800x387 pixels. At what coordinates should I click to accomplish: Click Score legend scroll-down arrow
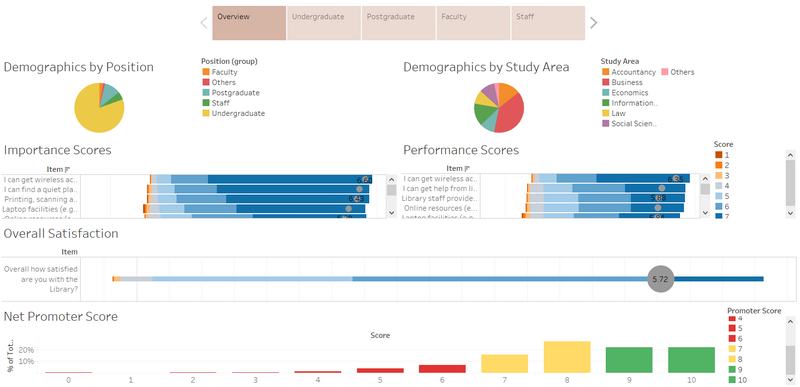tap(790, 213)
